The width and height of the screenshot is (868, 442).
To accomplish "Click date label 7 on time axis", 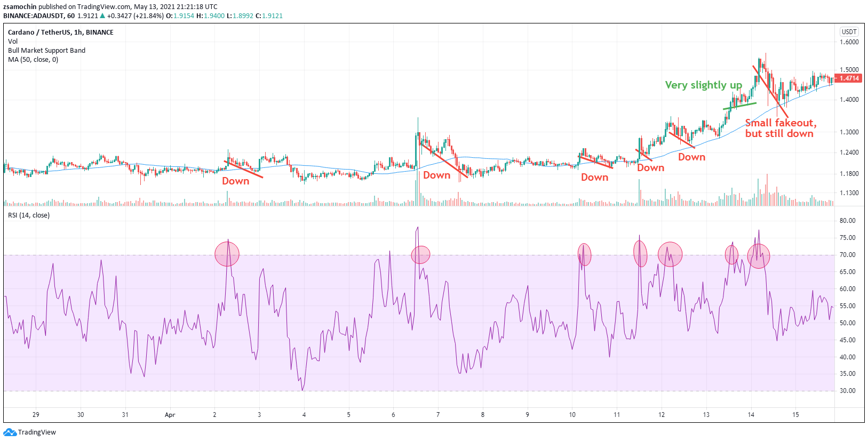I will 438,415.
